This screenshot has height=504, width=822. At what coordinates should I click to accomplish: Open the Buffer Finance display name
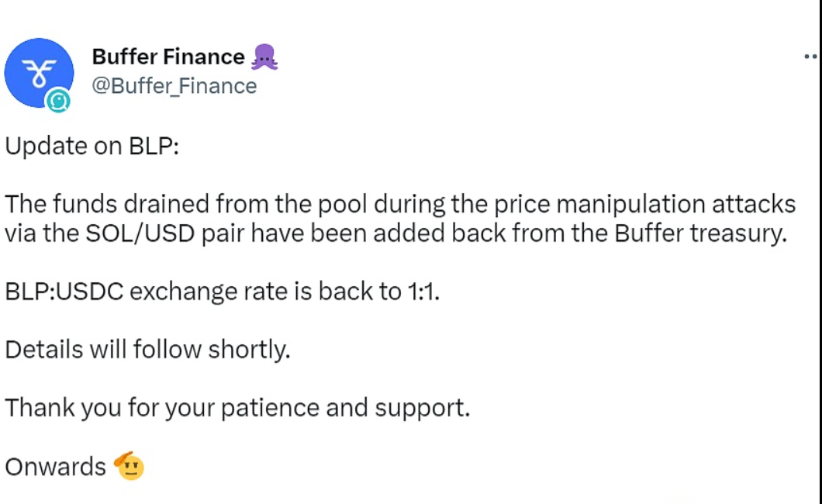[168, 57]
